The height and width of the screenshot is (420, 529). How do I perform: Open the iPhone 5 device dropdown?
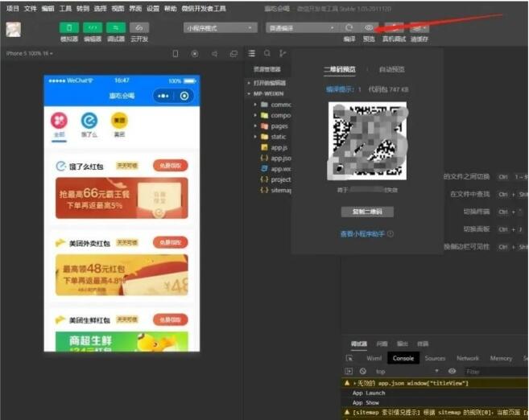tap(30, 54)
